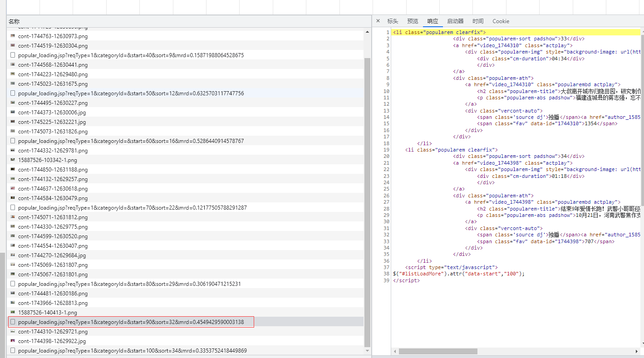This screenshot has height=358, width=644.
Task: Select image thumbnail icon for cont-1744763-12630973.png
Action: click(13, 36)
